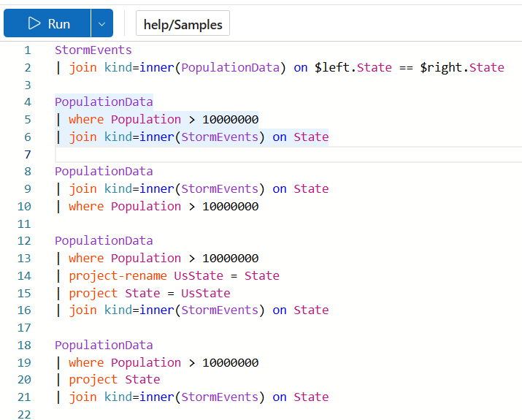
Task: Open the Run options dropdown arrow
Action: click(102, 23)
